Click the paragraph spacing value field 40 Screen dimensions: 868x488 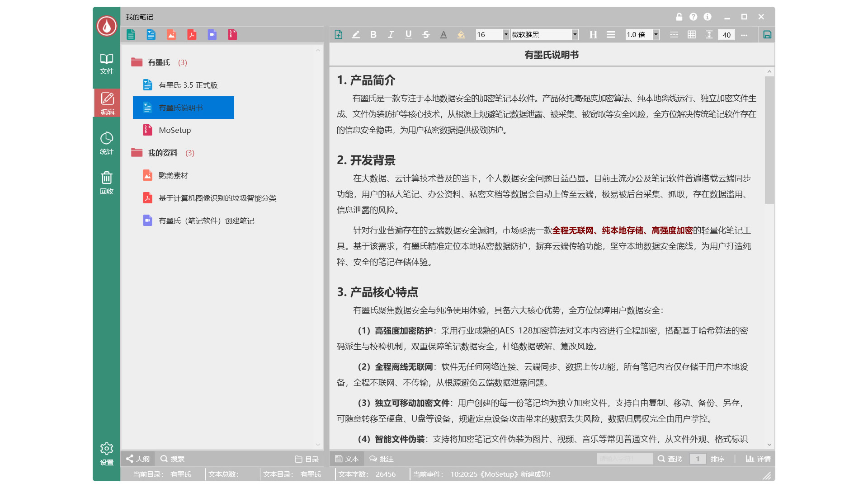click(726, 35)
